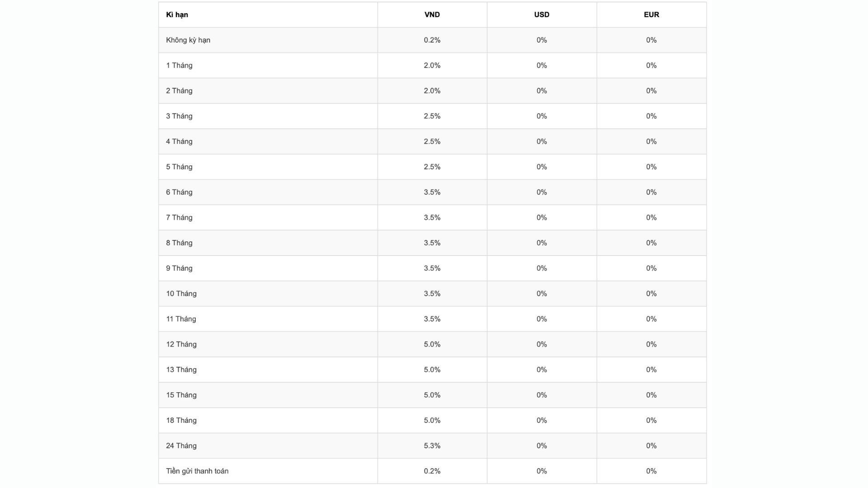
Task: Select the "Tiền gửi thanh toán" row label
Action: [197, 471]
